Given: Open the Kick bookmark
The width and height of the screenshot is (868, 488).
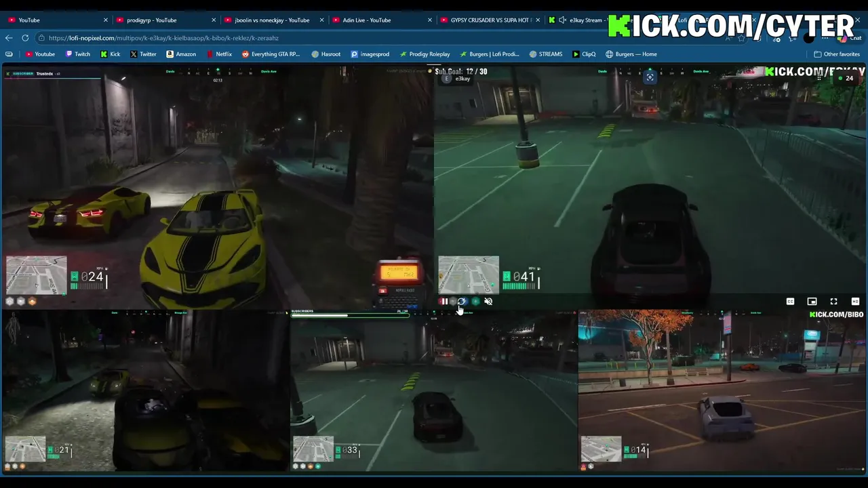Looking at the screenshot, I should click(x=111, y=54).
